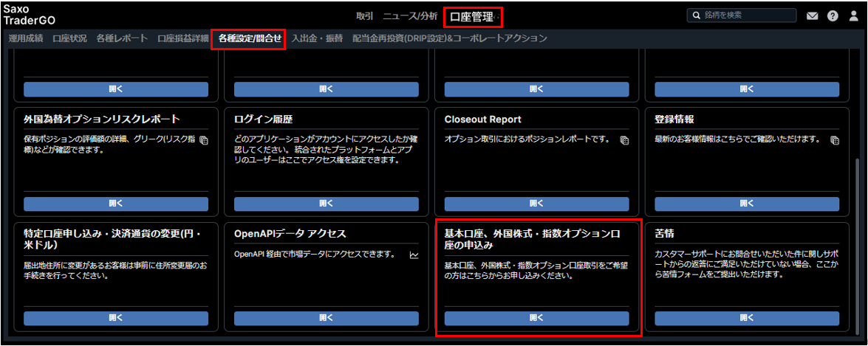Screen dimensions: 868x346
Task: Click the chart icon in the OpenAPIデータ アクセス card
Action: (414, 255)
